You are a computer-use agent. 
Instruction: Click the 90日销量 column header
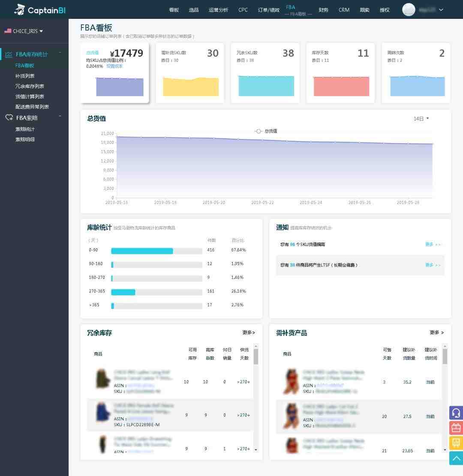pyautogui.click(x=227, y=354)
